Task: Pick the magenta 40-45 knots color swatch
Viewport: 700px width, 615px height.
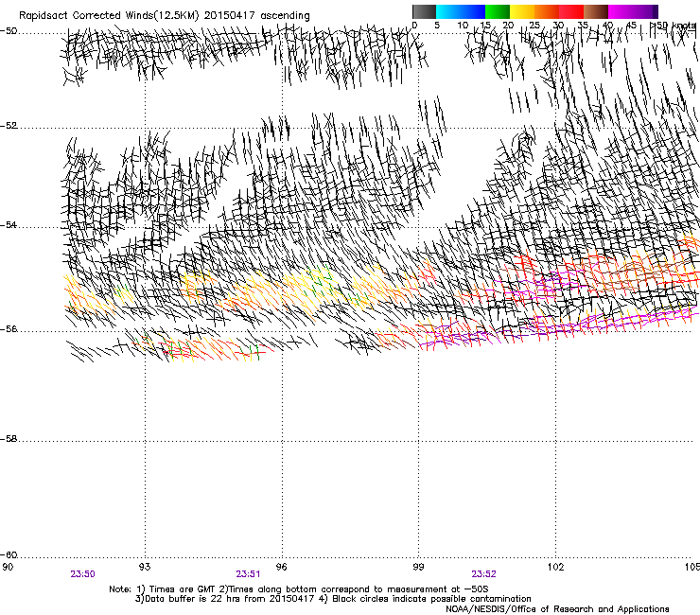Action: [x=621, y=11]
